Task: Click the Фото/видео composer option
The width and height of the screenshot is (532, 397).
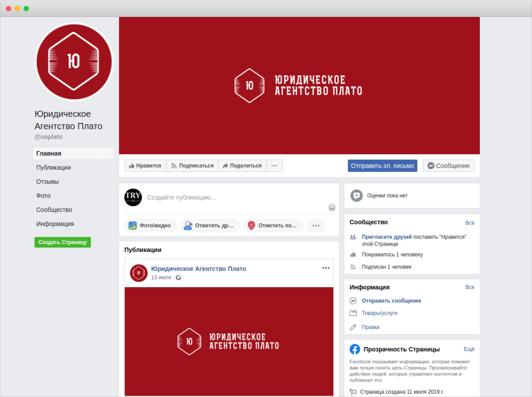Action: [150, 225]
